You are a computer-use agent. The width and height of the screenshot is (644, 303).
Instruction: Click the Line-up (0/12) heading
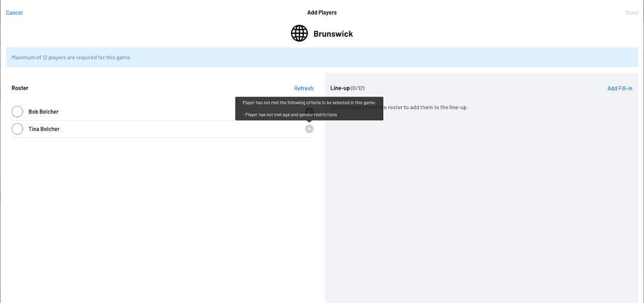point(348,88)
